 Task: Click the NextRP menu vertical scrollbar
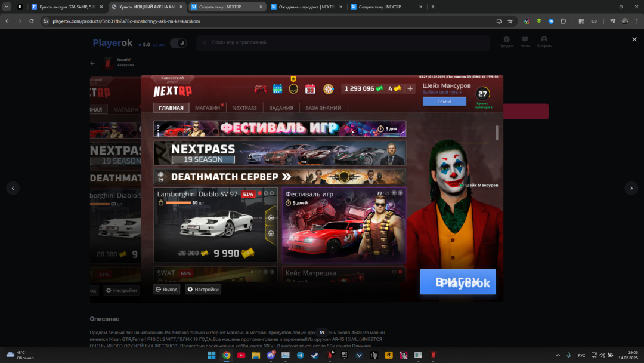[497, 133]
